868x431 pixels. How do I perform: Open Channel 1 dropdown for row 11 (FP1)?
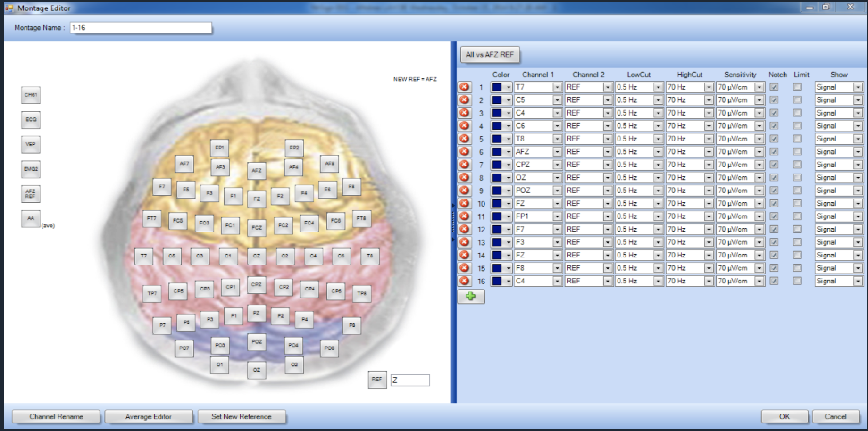557,216
